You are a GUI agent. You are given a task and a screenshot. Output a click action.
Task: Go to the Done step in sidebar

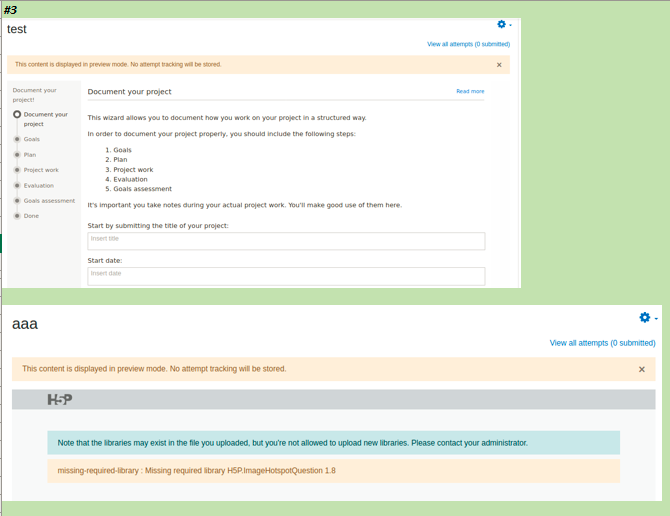tap(27, 216)
